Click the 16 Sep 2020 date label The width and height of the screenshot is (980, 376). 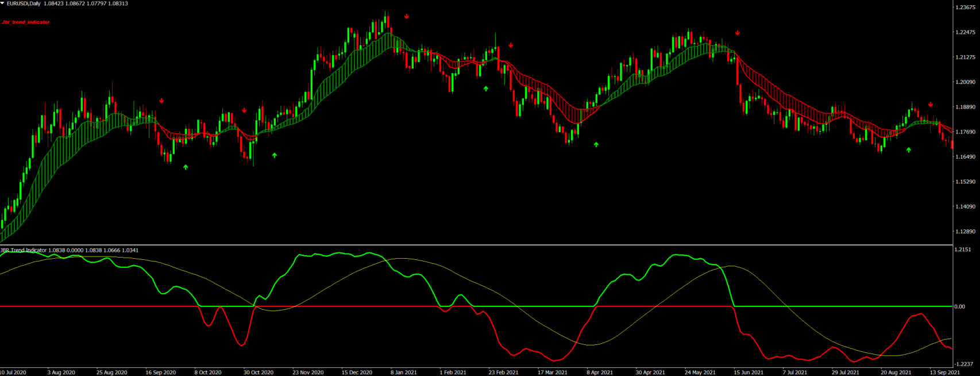pos(161,373)
